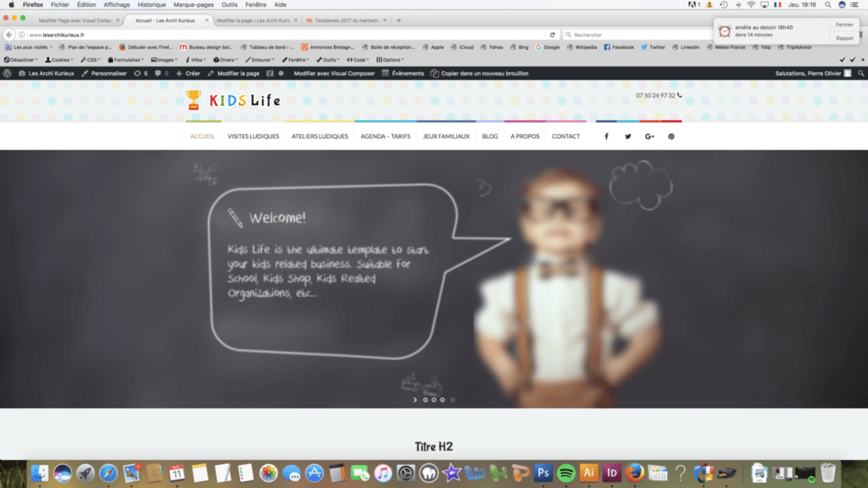Open the Marque-pages menu
868x488 pixels.
tap(193, 4)
